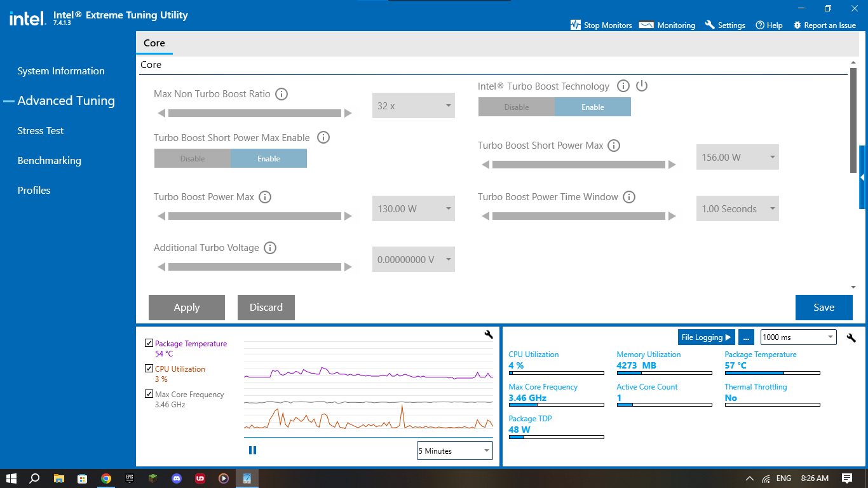Screen dimensions: 868x488
Task: Save the tuning profile
Action: point(824,308)
